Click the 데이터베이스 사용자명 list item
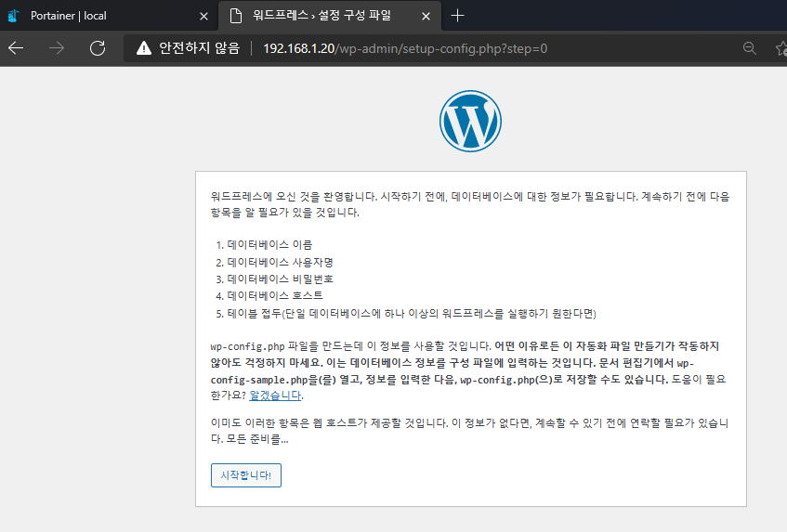 (280, 262)
